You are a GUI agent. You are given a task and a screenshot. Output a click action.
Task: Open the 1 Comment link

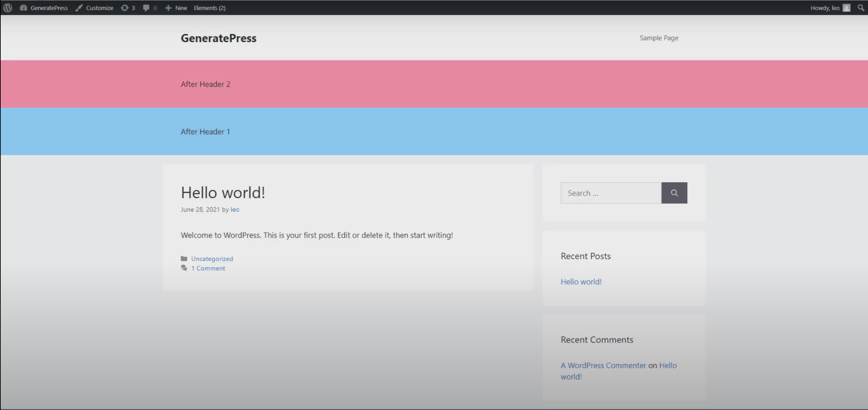click(x=208, y=268)
